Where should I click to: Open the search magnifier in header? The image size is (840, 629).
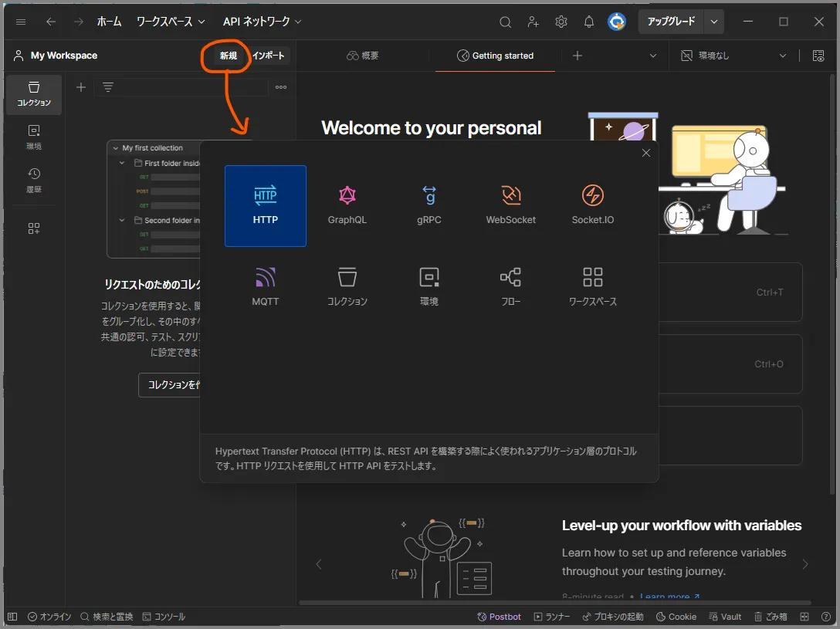click(x=505, y=22)
